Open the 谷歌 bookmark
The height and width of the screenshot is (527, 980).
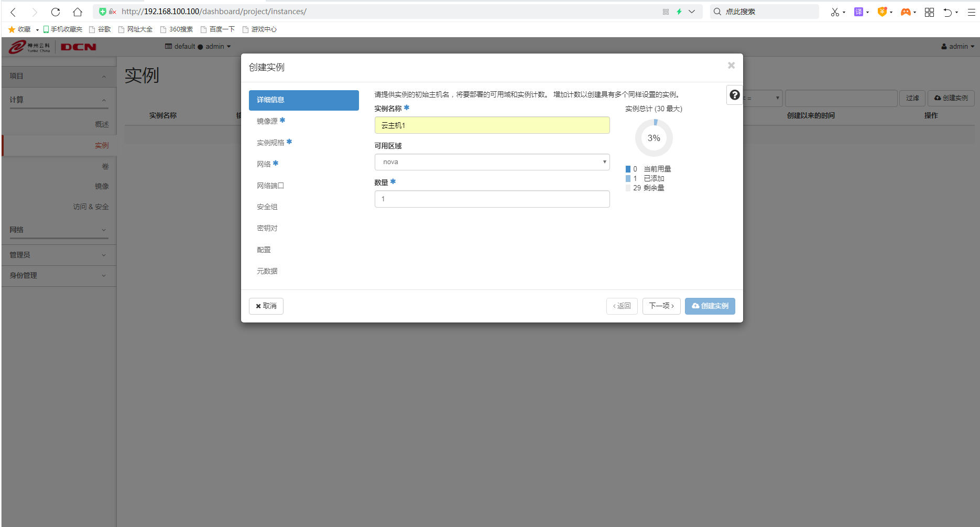pos(100,29)
